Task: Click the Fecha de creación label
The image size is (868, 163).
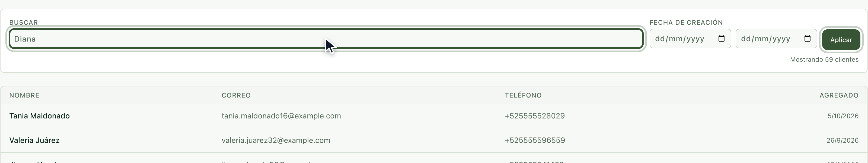Action: [x=686, y=23]
